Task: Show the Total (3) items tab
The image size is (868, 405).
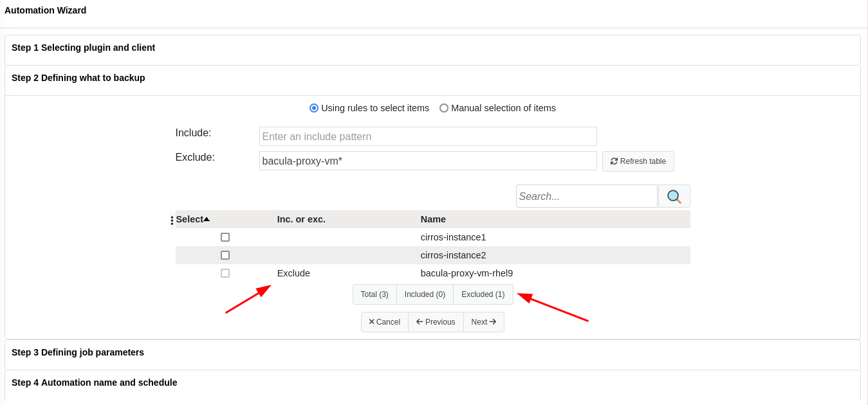Action: point(374,294)
